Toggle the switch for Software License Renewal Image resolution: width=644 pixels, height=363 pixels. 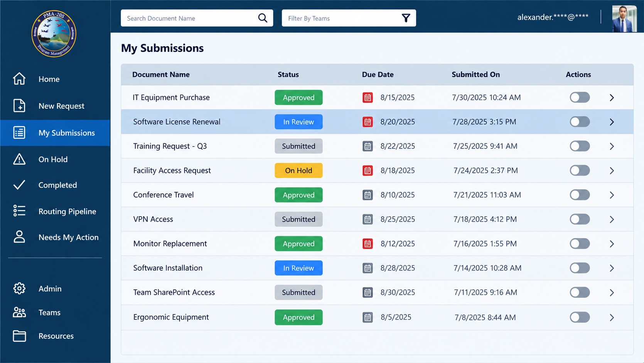[x=580, y=122]
